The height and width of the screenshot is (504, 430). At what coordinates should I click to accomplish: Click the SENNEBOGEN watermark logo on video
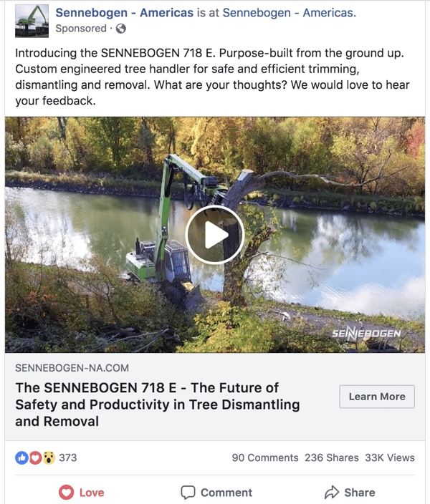[366, 334]
